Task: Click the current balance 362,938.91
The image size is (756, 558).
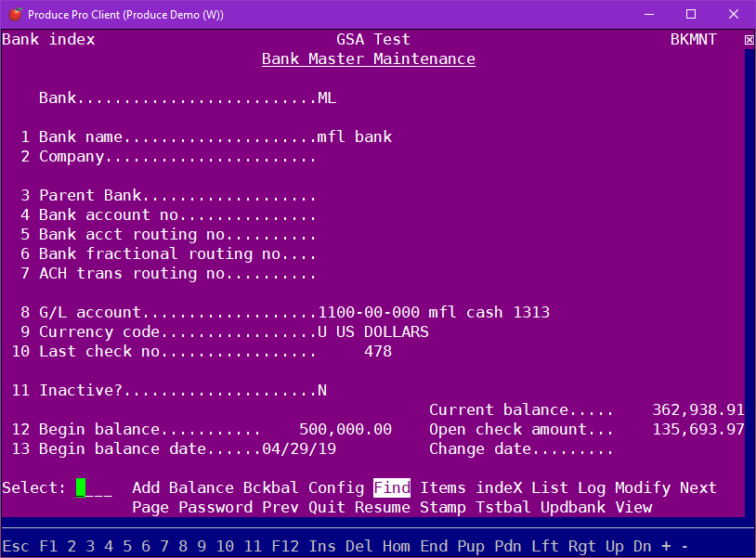Action: point(698,410)
